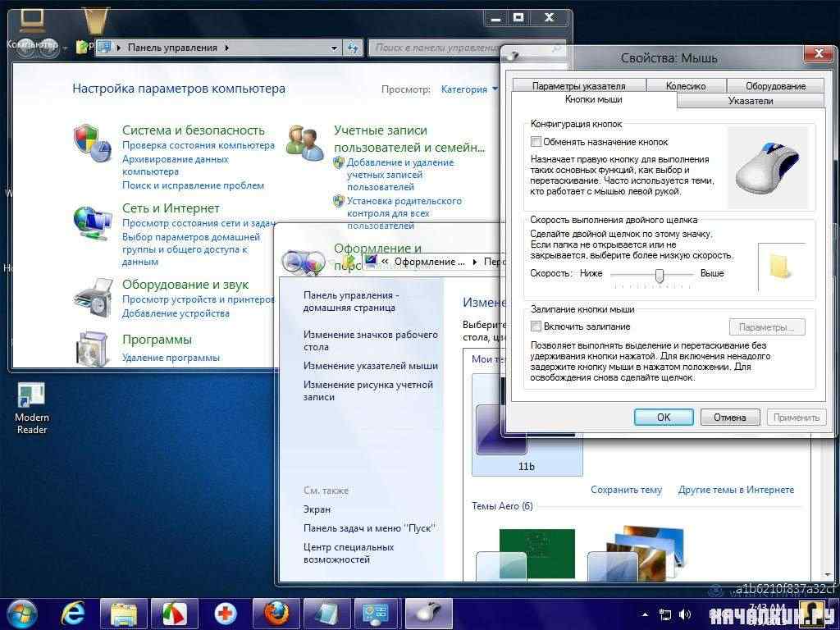This screenshot has width=840, height=630.
Task: Click the disabled Параметры... ClickLock button
Action: [767, 327]
